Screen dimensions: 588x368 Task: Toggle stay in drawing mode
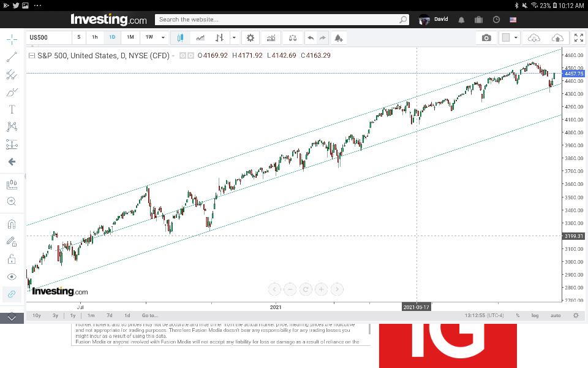tap(12, 242)
